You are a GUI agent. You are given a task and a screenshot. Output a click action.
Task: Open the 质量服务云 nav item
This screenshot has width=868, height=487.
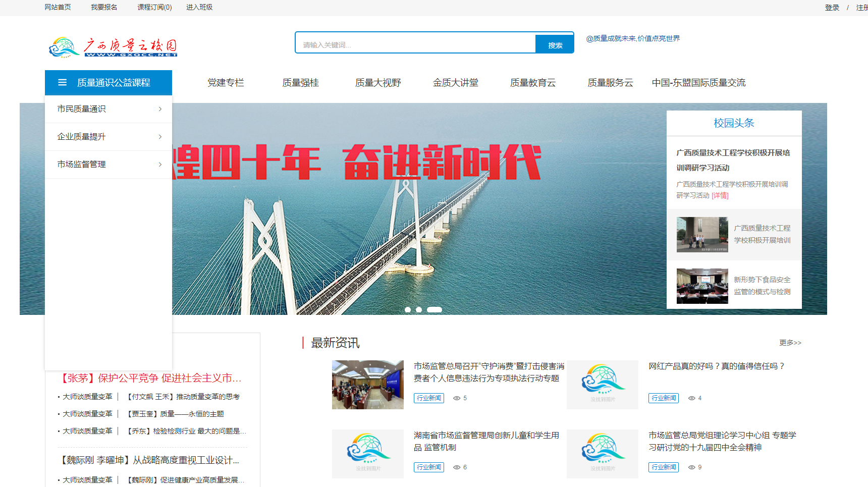click(x=610, y=83)
